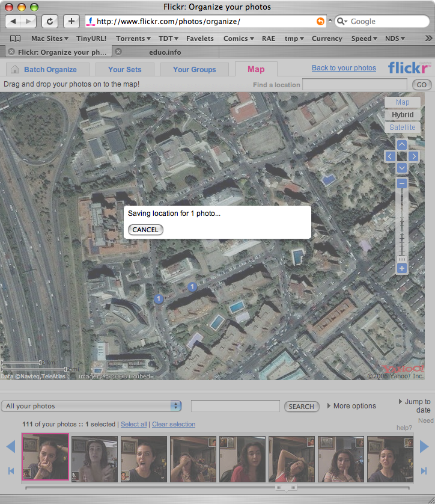This screenshot has width=435, height=504.
Task: Switch map view to Map mode
Action: (402, 102)
